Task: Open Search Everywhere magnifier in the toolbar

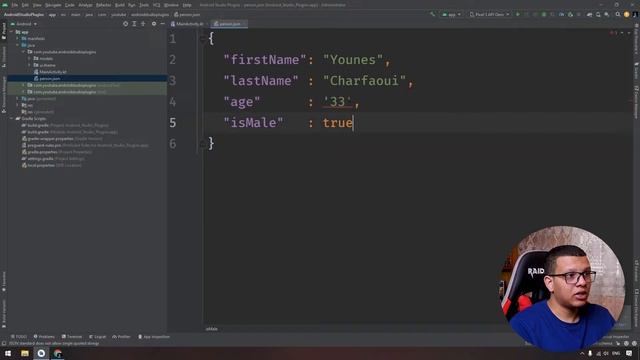Action: [x=618, y=14]
